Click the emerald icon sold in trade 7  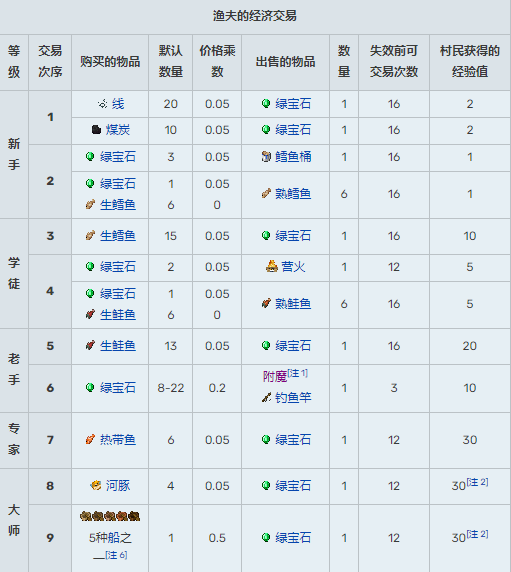point(266,440)
